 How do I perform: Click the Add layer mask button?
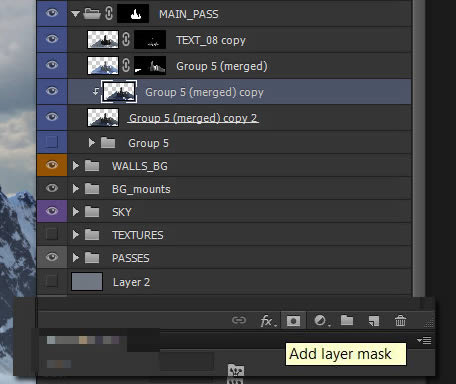click(x=293, y=321)
